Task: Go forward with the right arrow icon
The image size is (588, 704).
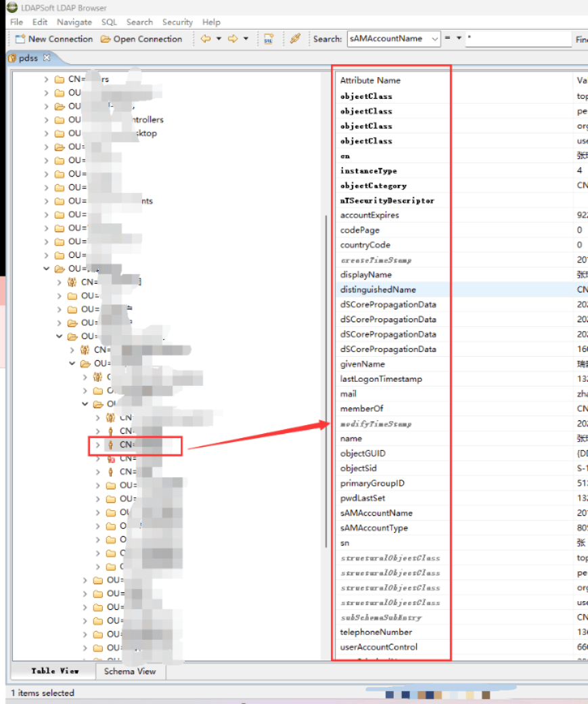Action: click(233, 39)
